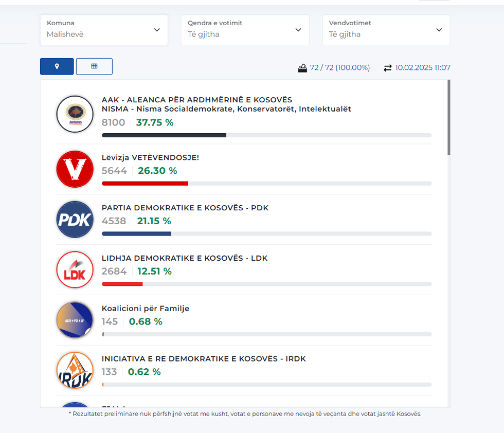504x433 pixels.
Task: Click the AAK-NISMA vote progress bar
Action: click(266, 135)
